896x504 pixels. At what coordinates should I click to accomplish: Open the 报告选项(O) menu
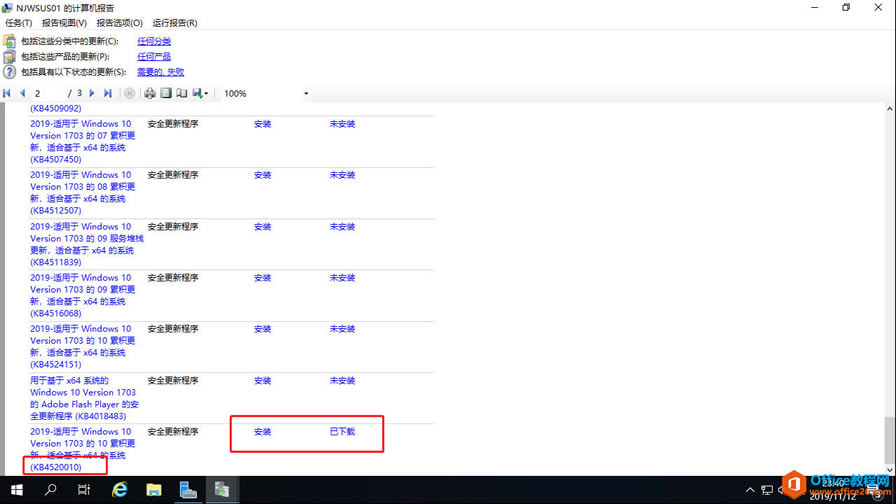click(119, 23)
